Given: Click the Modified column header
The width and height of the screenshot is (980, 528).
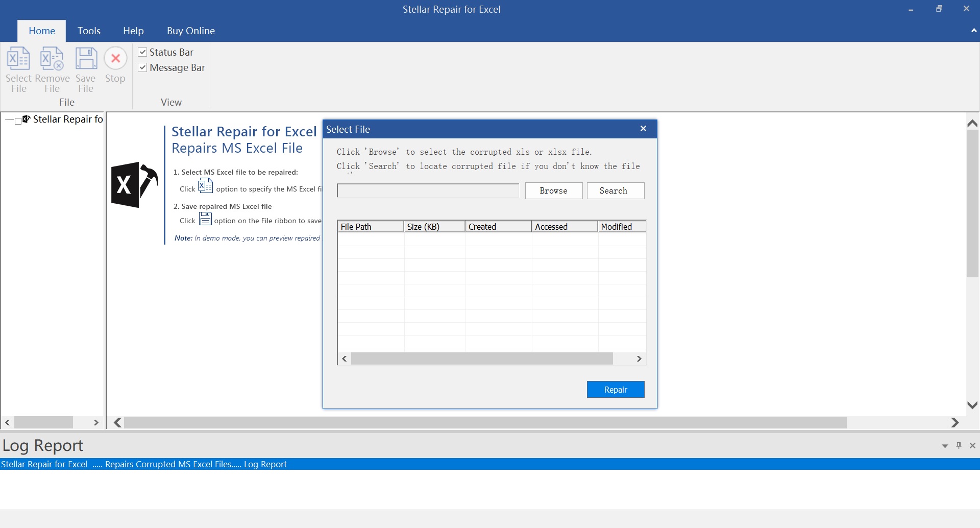Looking at the screenshot, I should [622, 226].
